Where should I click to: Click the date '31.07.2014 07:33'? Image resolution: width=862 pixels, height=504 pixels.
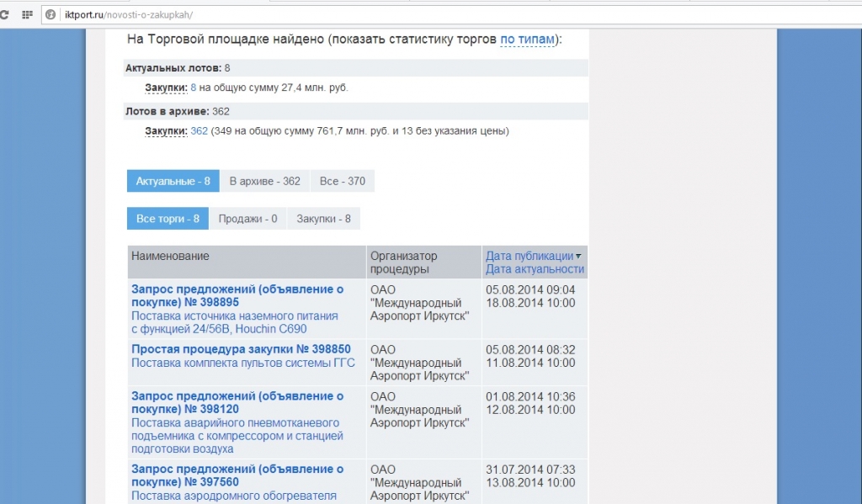530,470
